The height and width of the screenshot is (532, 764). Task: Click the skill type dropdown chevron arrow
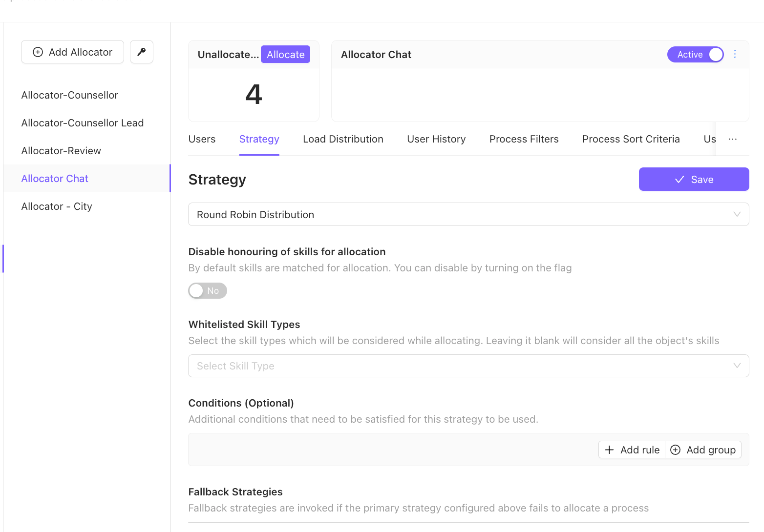coord(737,366)
